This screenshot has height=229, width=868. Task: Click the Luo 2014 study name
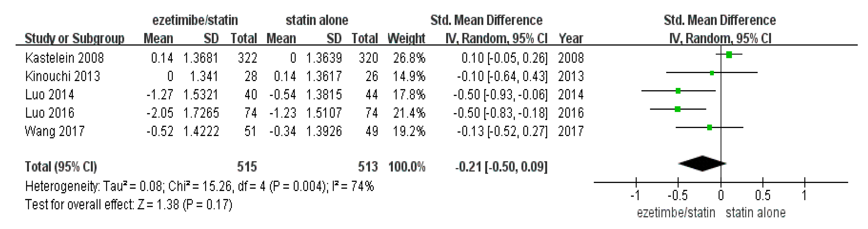pyautogui.click(x=49, y=94)
